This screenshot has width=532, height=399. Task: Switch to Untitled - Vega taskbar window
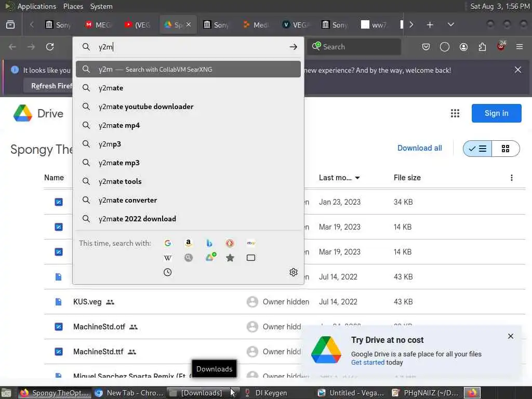[x=351, y=393]
